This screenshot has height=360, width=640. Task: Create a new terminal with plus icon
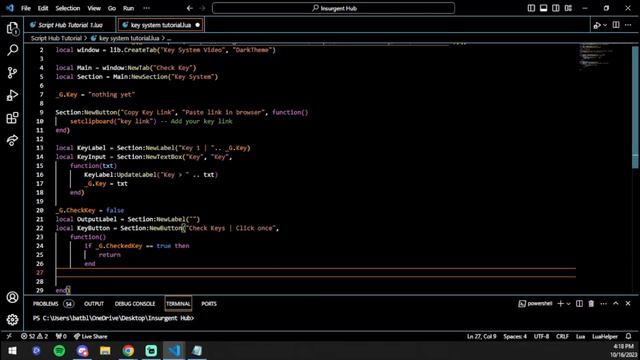(560, 304)
